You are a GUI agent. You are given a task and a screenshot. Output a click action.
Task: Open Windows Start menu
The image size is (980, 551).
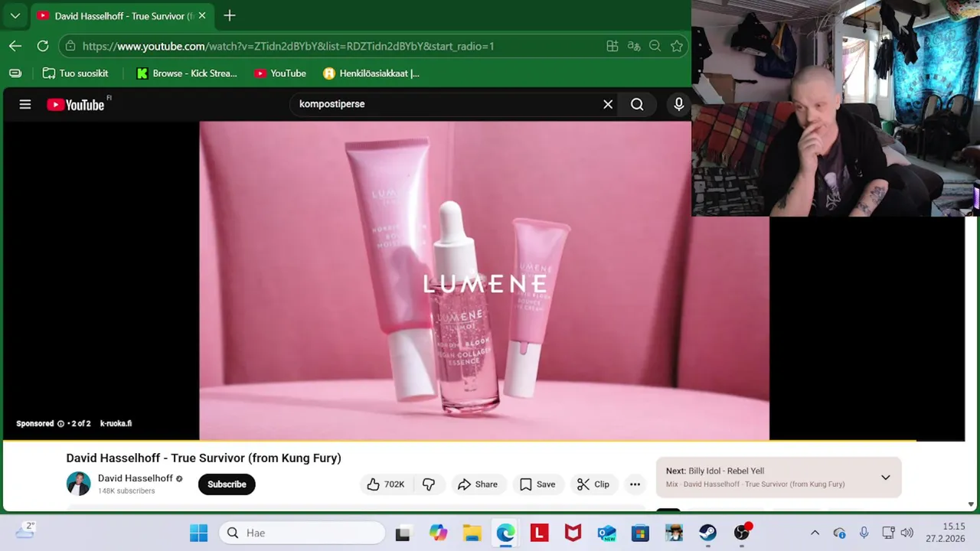click(x=198, y=533)
